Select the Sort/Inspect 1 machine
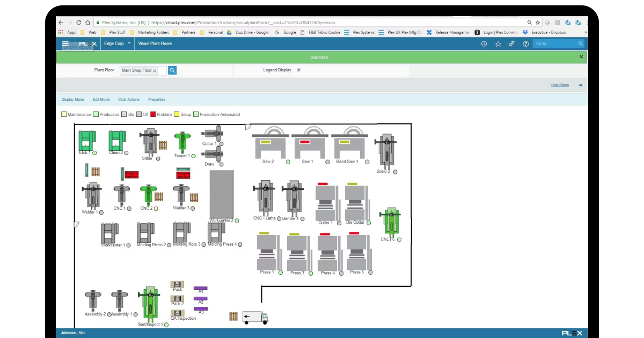 150,305
